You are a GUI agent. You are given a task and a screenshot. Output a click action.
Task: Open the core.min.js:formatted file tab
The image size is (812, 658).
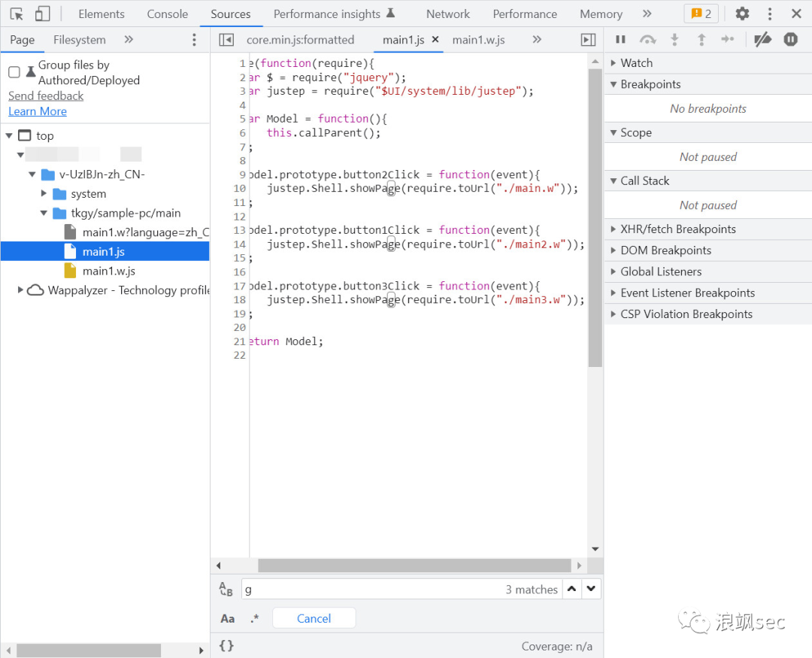coord(300,40)
